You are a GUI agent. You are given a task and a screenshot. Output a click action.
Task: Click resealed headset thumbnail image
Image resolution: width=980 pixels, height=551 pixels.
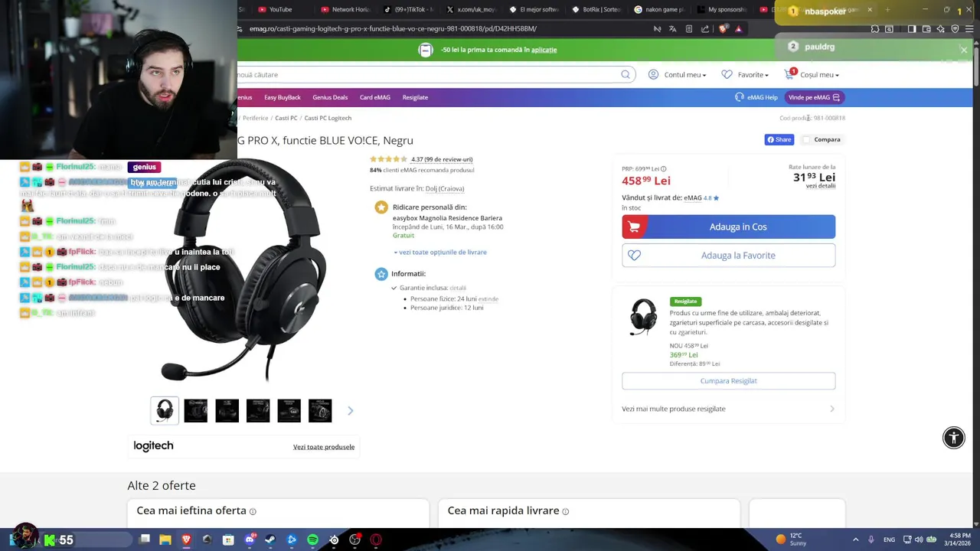642,317
